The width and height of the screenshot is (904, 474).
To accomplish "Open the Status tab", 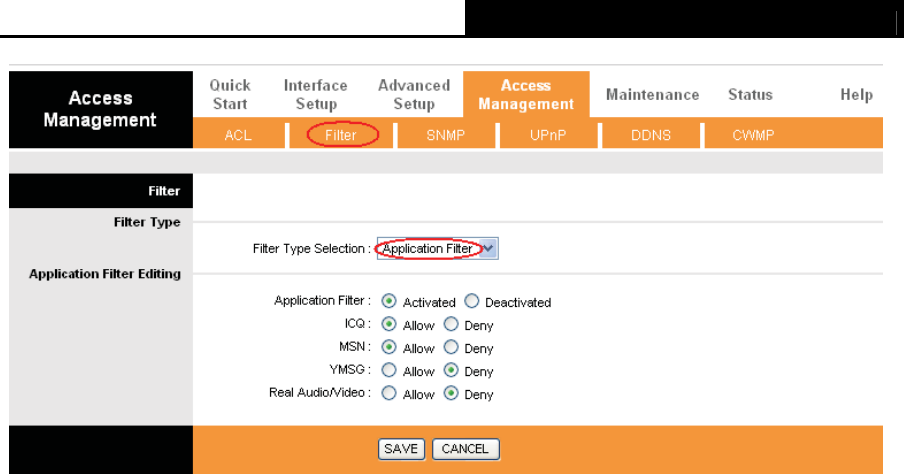I will [x=750, y=95].
